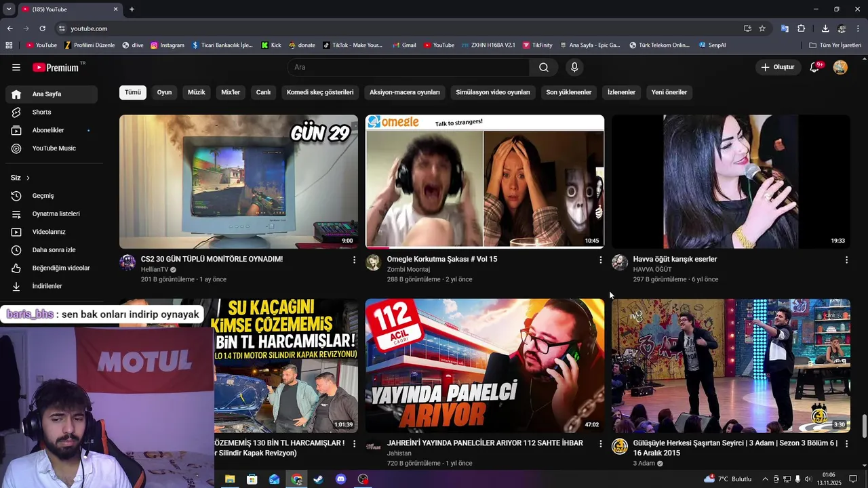Open Kick bookmark in bookmarks bar
Viewport: 868px width, 488px height.
coord(271,45)
